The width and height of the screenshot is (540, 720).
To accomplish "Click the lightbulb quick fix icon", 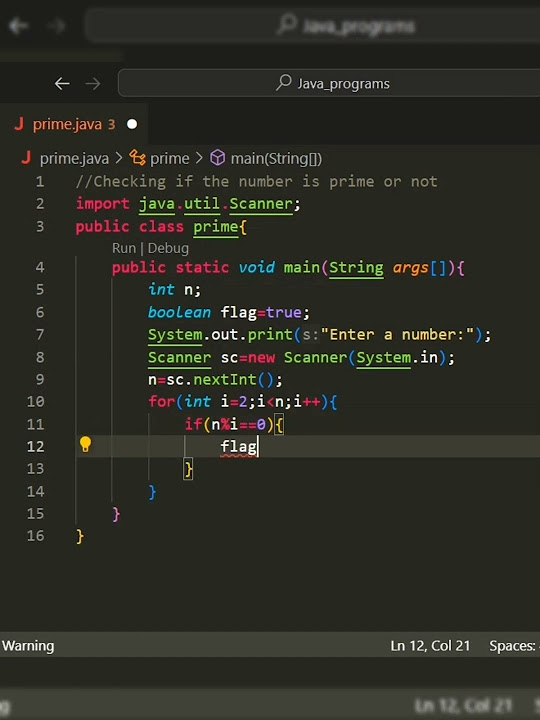I will (x=85, y=444).
